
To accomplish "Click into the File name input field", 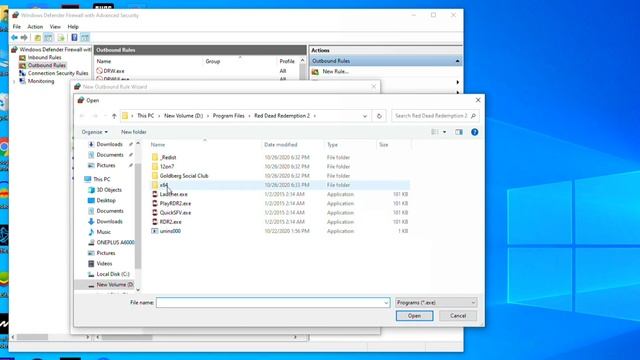I will (x=270, y=302).
